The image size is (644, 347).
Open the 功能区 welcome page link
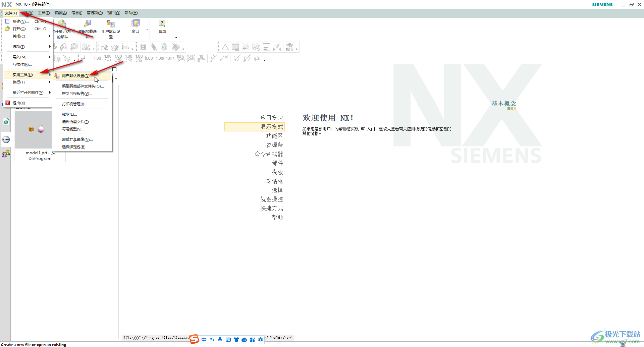pos(274,136)
